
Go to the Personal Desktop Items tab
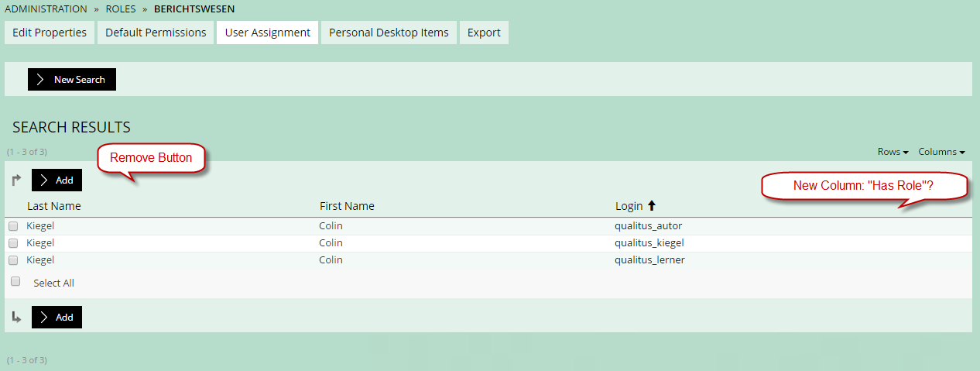coord(389,33)
